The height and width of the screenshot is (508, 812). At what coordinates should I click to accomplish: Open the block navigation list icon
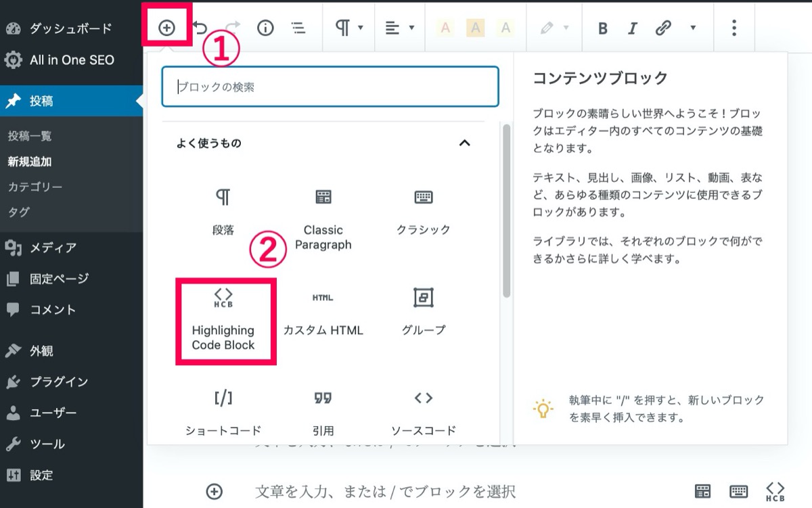click(298, 28)
